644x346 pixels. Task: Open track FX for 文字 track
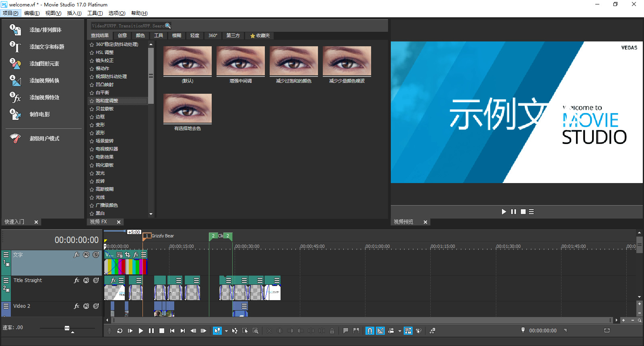tap(76, 255)
